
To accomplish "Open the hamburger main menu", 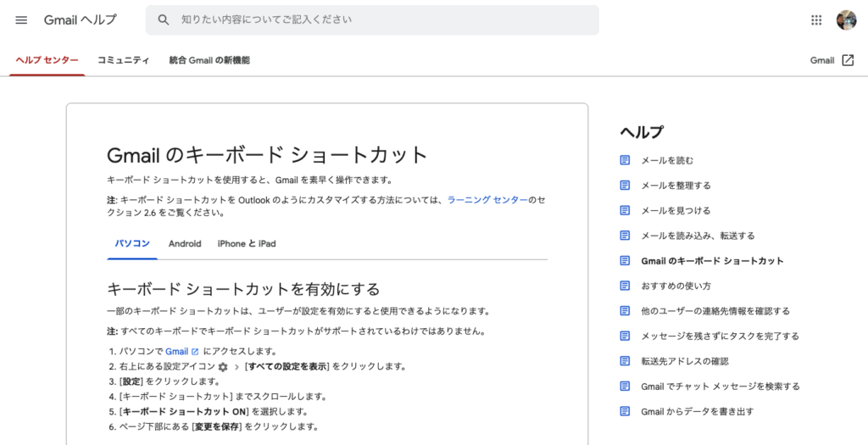I will (x=21, y=20).
